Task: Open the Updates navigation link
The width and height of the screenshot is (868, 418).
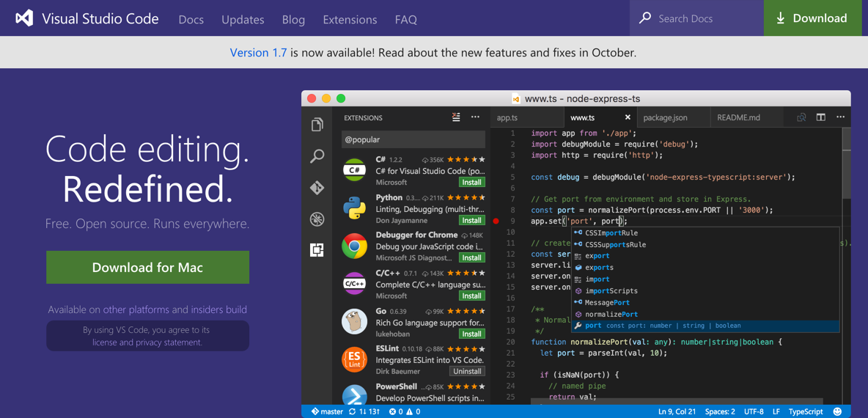Action: click(x=243, y=20)
